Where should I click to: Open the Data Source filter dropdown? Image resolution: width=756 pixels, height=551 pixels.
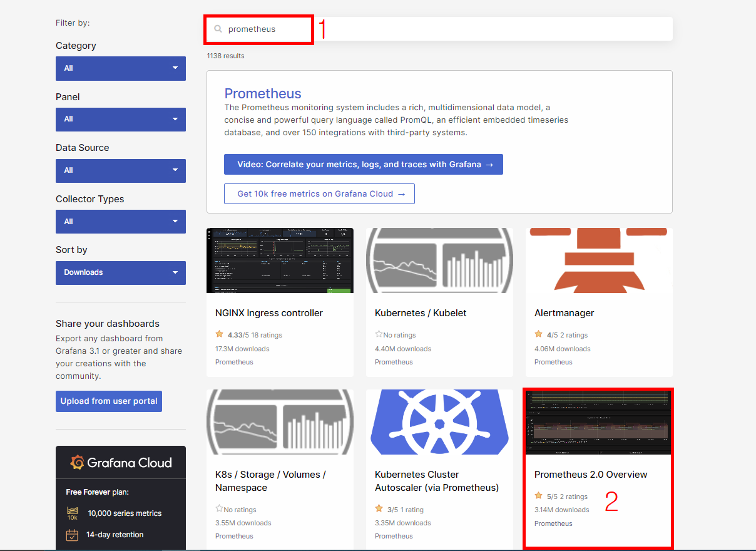pos(121,170)
